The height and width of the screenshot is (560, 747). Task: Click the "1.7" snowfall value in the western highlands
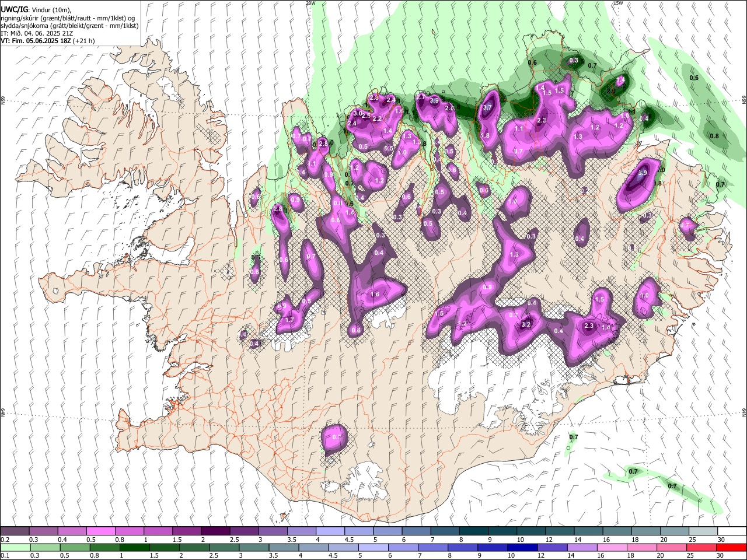tap(289, 320)
